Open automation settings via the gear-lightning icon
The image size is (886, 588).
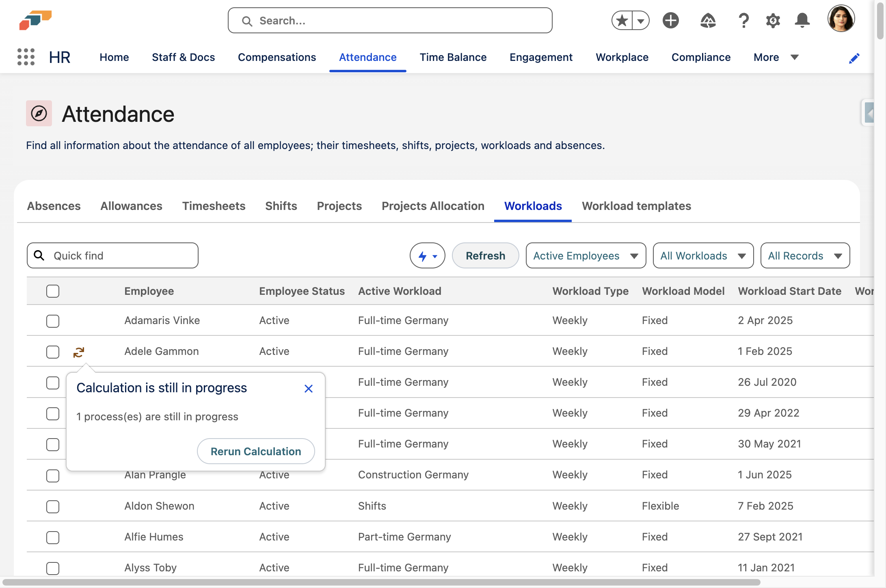[x=773, y=20]
